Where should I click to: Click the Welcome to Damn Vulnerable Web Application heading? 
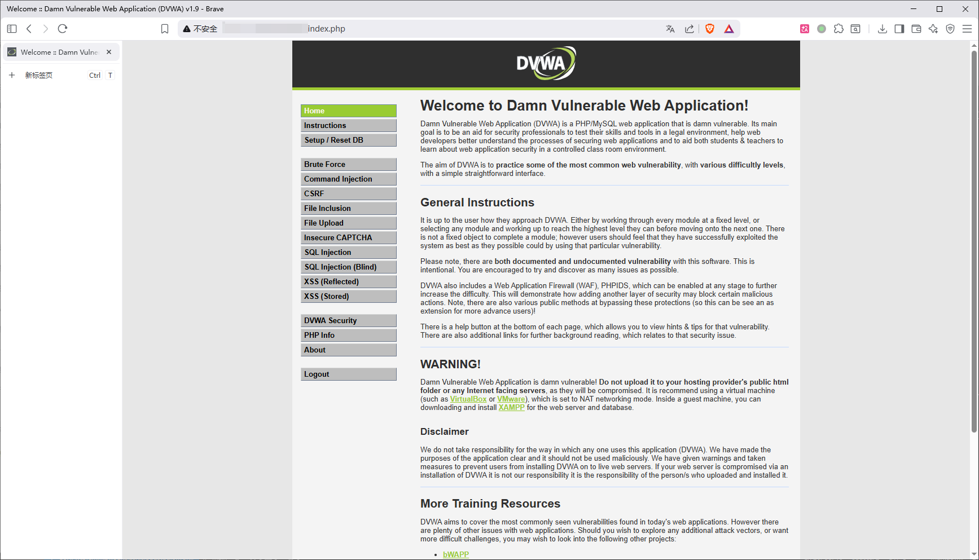pos(585,105)
